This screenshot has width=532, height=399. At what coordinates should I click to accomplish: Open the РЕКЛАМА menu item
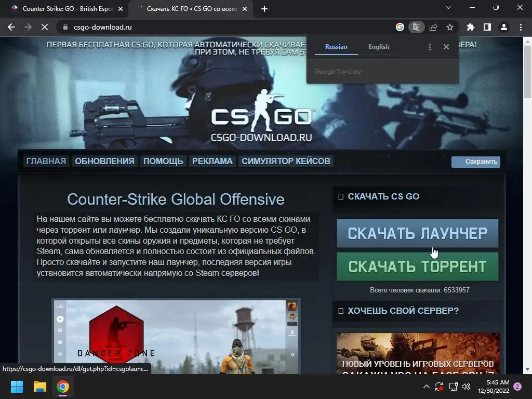[x=212, y=161]
